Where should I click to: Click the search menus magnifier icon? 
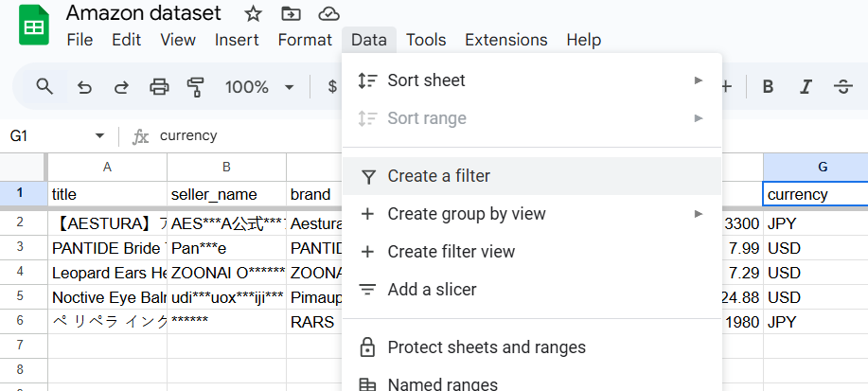(x=44, y=87)
